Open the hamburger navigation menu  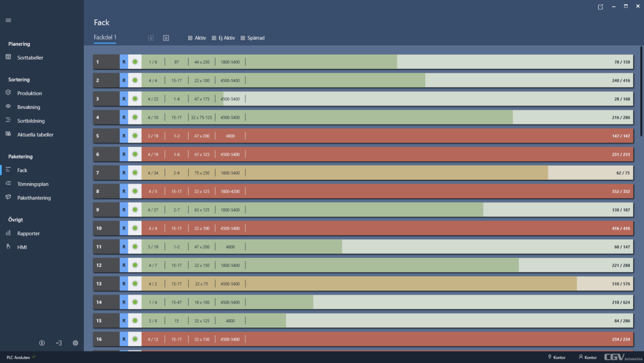click(x=8, y=20)
